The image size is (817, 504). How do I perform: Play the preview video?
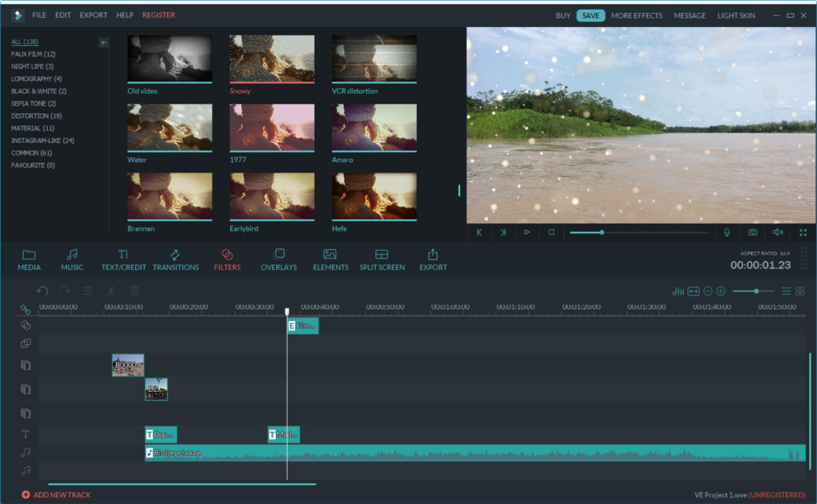click(x=527, y=232)
